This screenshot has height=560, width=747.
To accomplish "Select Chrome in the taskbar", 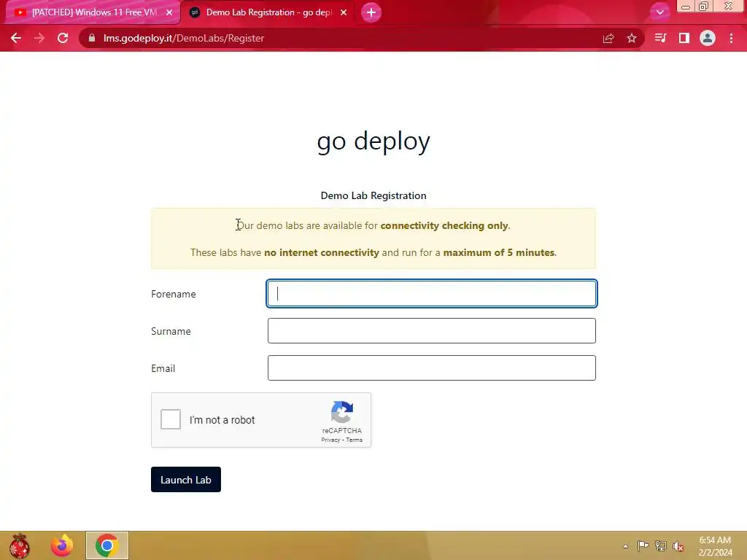I will click(x=107, y=545).
